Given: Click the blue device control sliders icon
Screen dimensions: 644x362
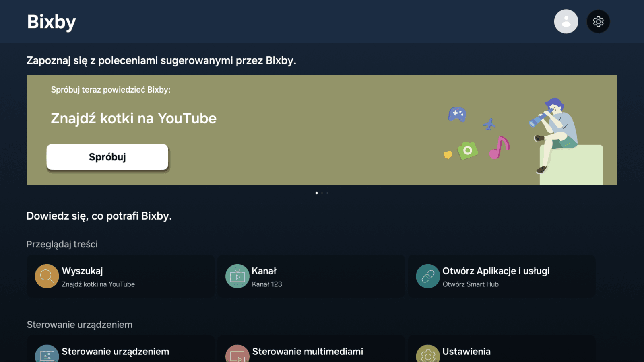Looking at the screenshot, I should [x=47, y=354].
